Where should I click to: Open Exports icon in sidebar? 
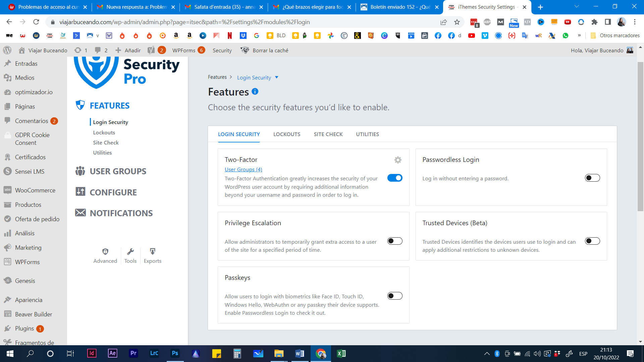(x=153, y=251)
